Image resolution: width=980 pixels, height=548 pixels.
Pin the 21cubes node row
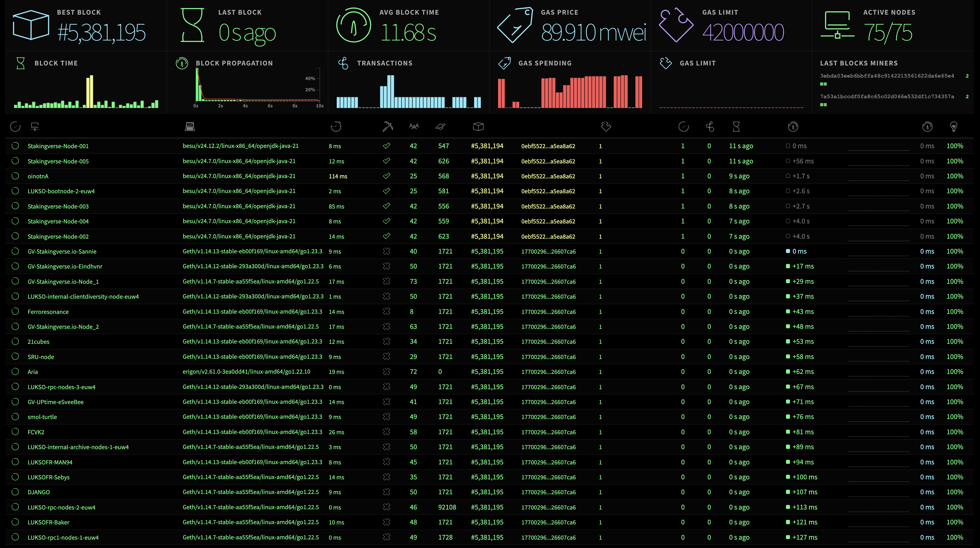pyautogui.click(x=15, y=341)
